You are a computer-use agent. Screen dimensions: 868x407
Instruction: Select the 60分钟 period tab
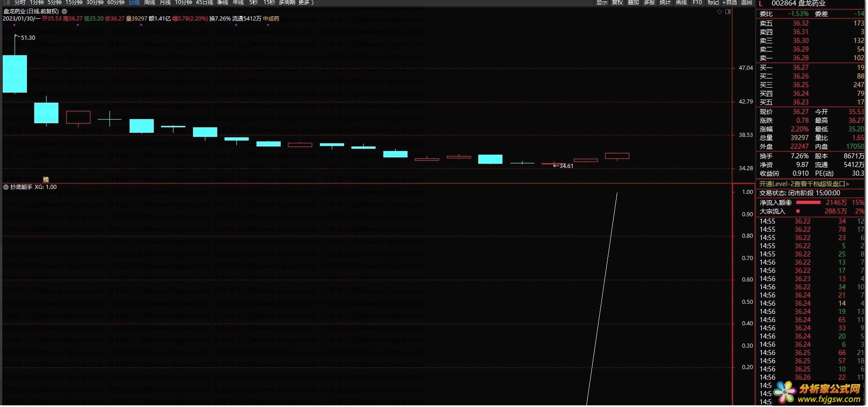pos(116,2)
